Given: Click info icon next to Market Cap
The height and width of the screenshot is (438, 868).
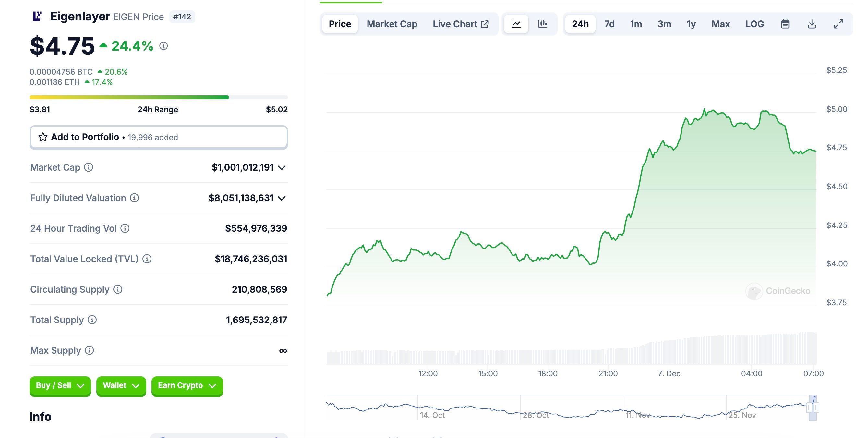Looking at the screenshot, I should click(x=89, y=167).
